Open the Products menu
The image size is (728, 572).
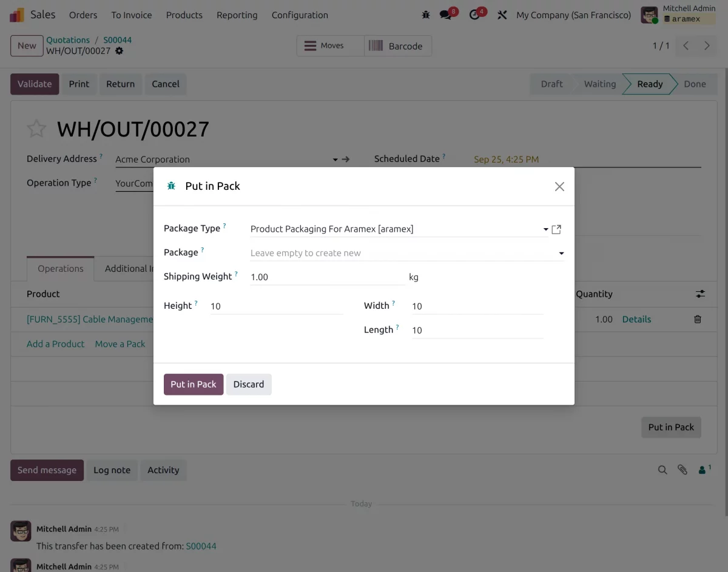184,15
